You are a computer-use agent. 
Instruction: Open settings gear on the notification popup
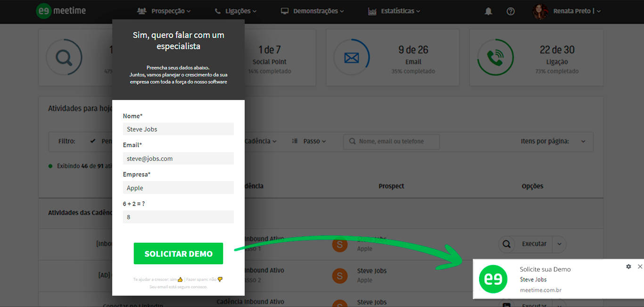point(628,266)
